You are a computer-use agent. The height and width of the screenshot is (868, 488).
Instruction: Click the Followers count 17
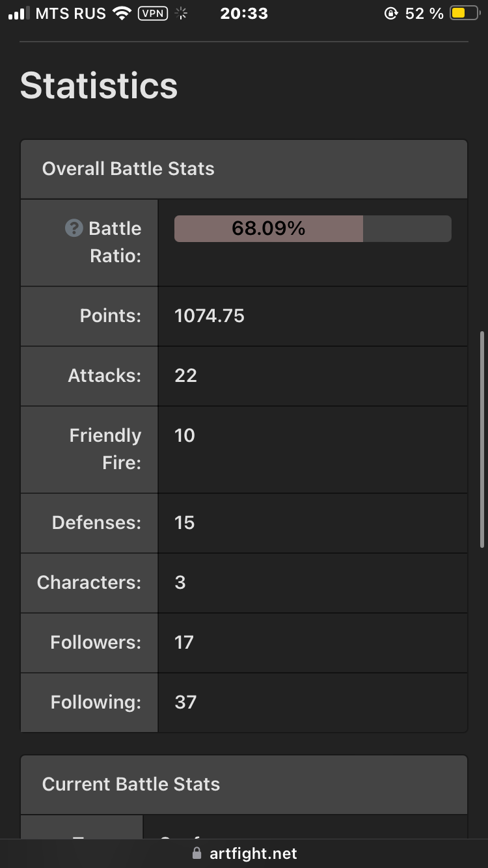(184, 643)
